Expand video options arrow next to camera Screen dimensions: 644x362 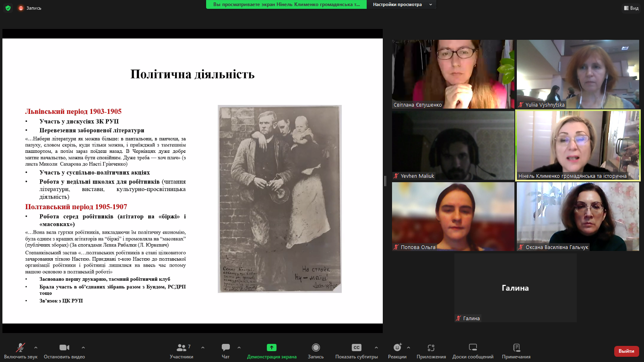pyautogui.click(x=83, y=348)
